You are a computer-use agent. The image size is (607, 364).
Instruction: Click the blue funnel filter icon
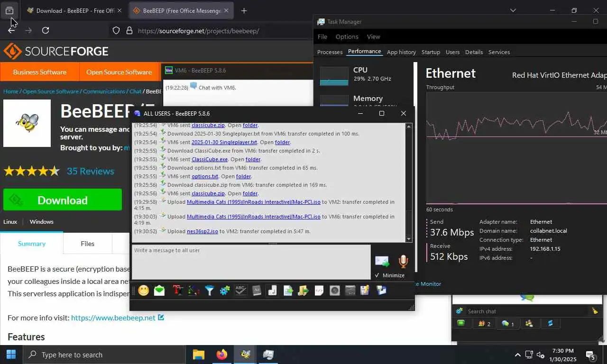pyautogui.click(x=209, y=291)
